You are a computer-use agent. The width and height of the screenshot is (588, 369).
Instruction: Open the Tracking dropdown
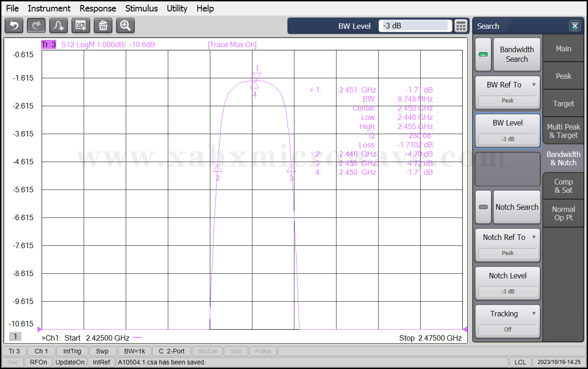(508, 321)
